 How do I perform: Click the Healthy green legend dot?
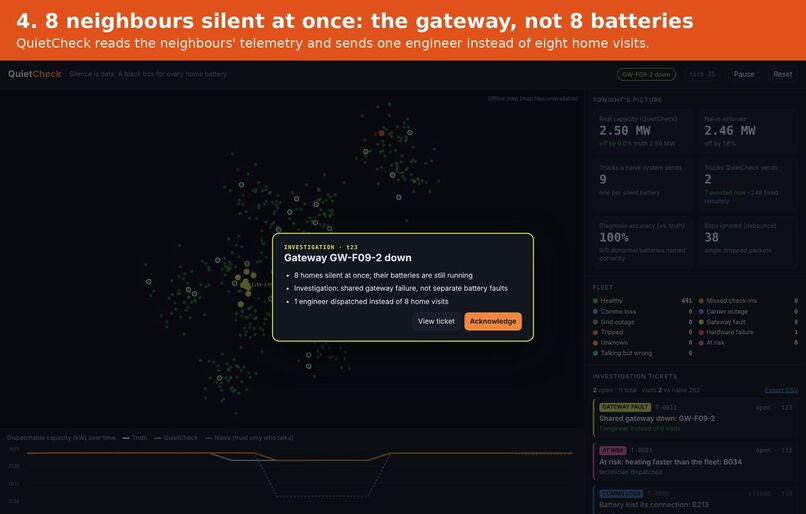(x=595, y=301)
